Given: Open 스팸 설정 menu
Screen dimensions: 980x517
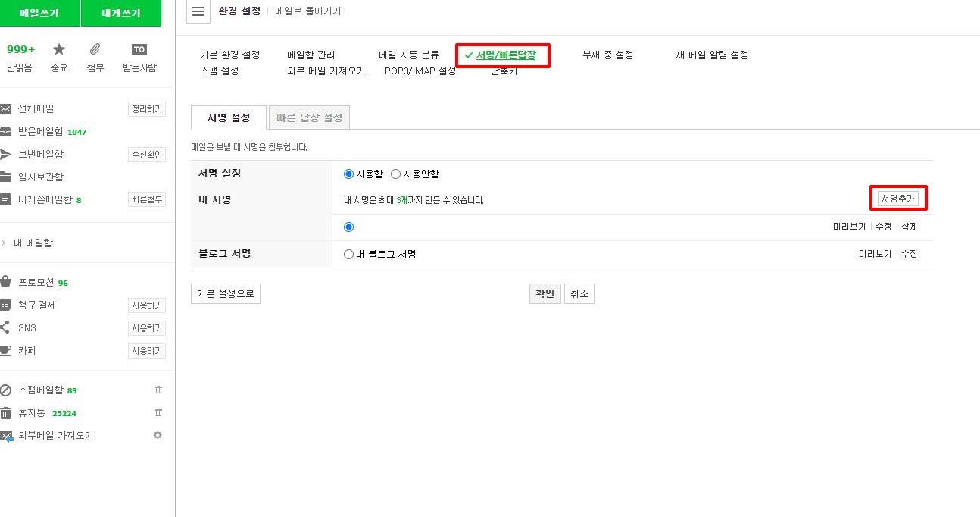Looking at the screenshot, I should [x=220, y=70].
